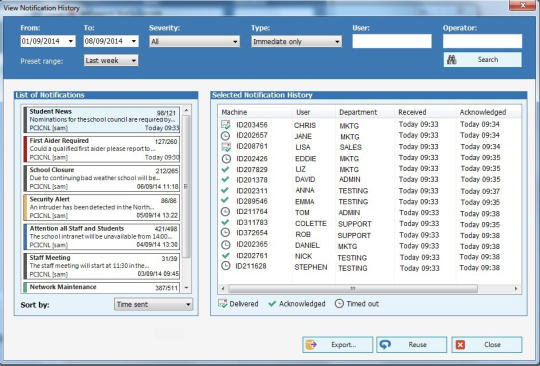Click the Search button

click(482, 60)
